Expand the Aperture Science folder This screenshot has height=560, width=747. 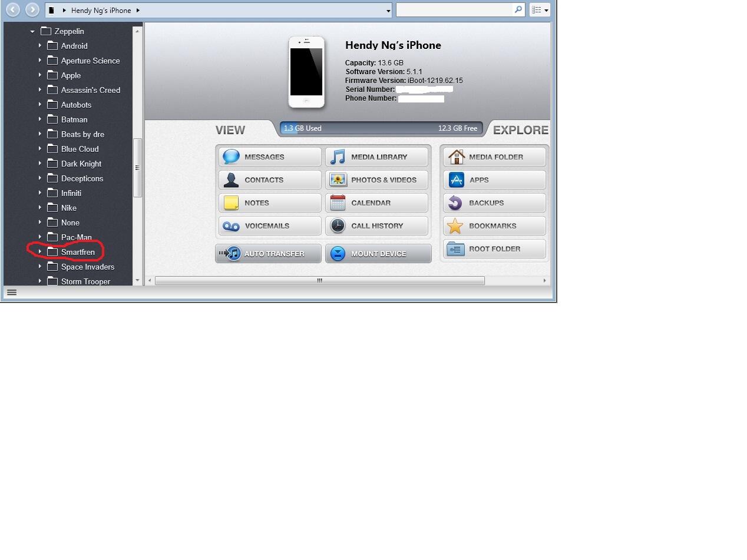click(x=40, y=60)
